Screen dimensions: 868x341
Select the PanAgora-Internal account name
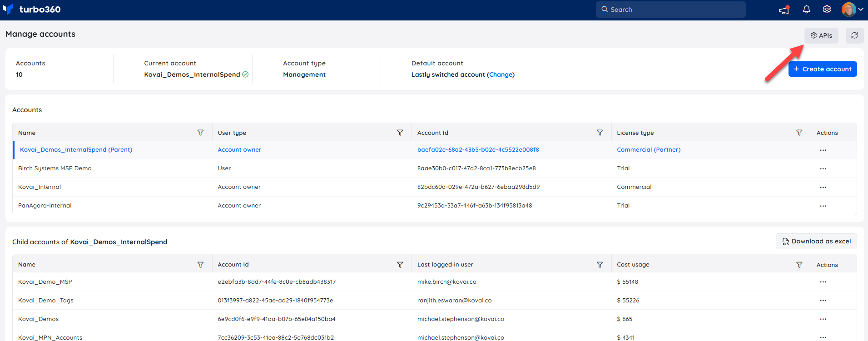coord(45,206)
